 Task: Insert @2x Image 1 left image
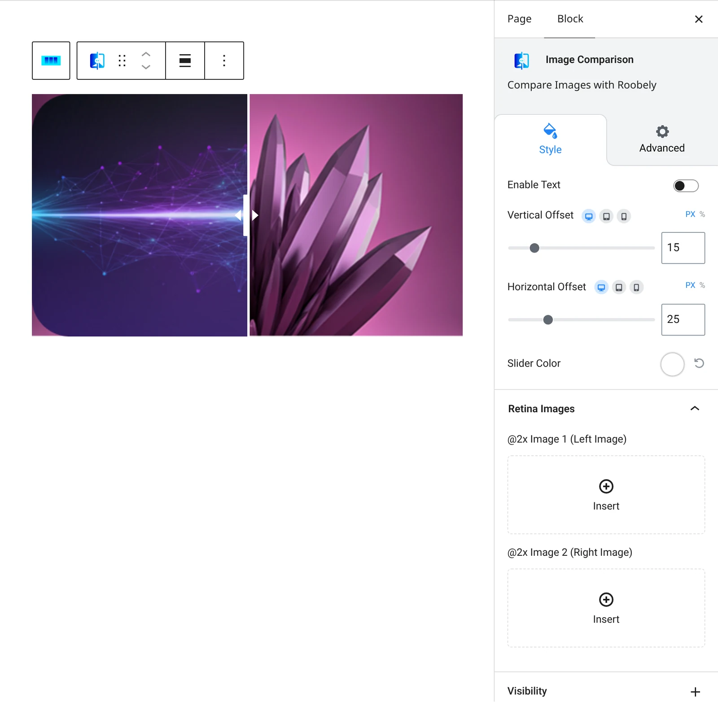[606, 495]
